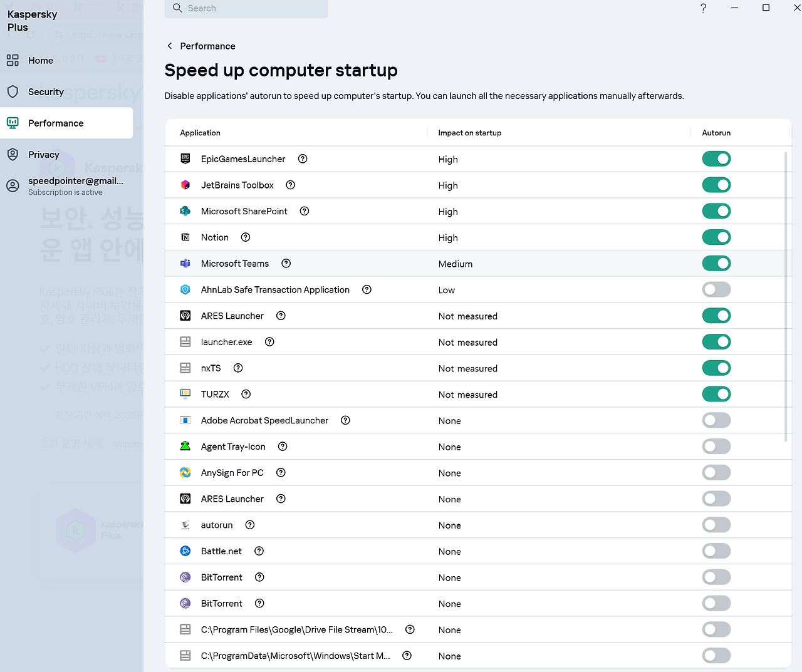
Task: Select the first BitTorrent row name
Action: 222,577
